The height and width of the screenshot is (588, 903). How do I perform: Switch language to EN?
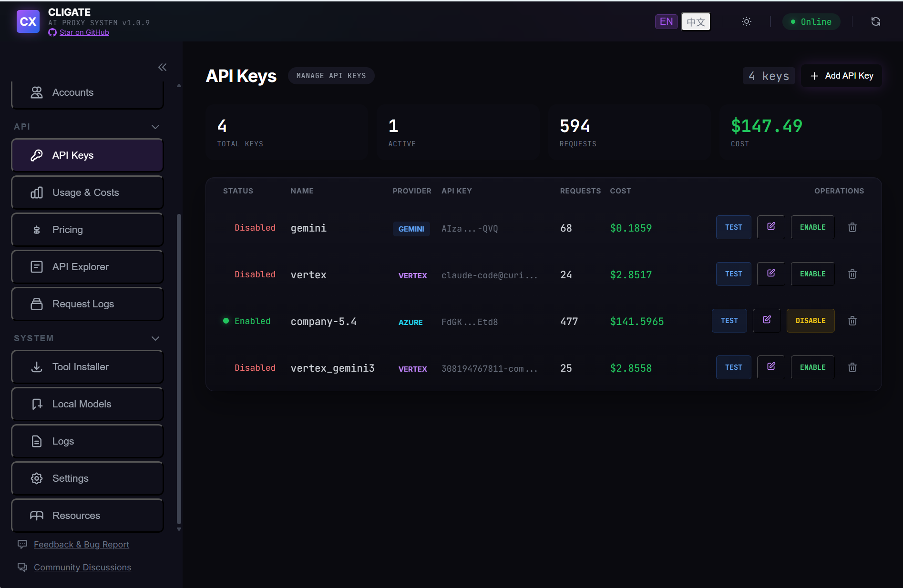[666, 21]
